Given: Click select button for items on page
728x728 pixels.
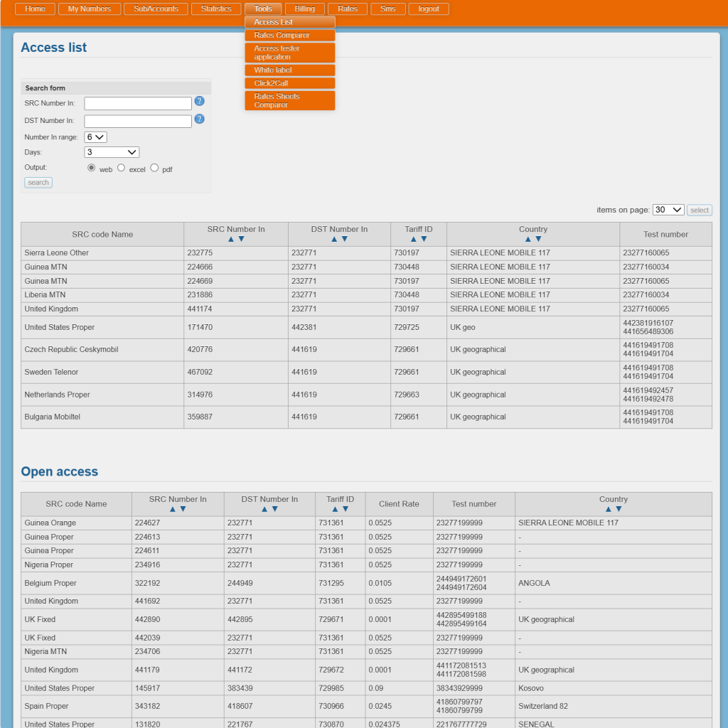Looking at the screenshot, I should click(x=700, y=210).
